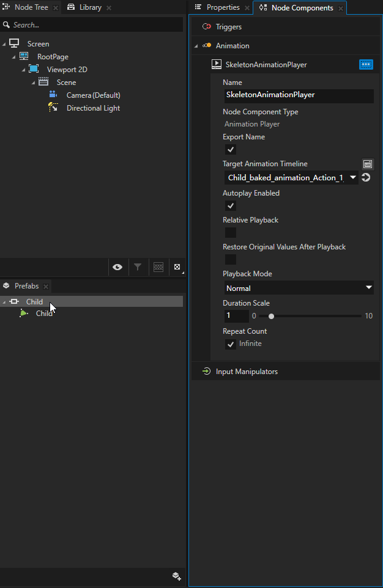Image resolution: width=383 pixels, height=588 pixels.
Task: Click the Screen node monitor icon
Action: click(14, 43)
